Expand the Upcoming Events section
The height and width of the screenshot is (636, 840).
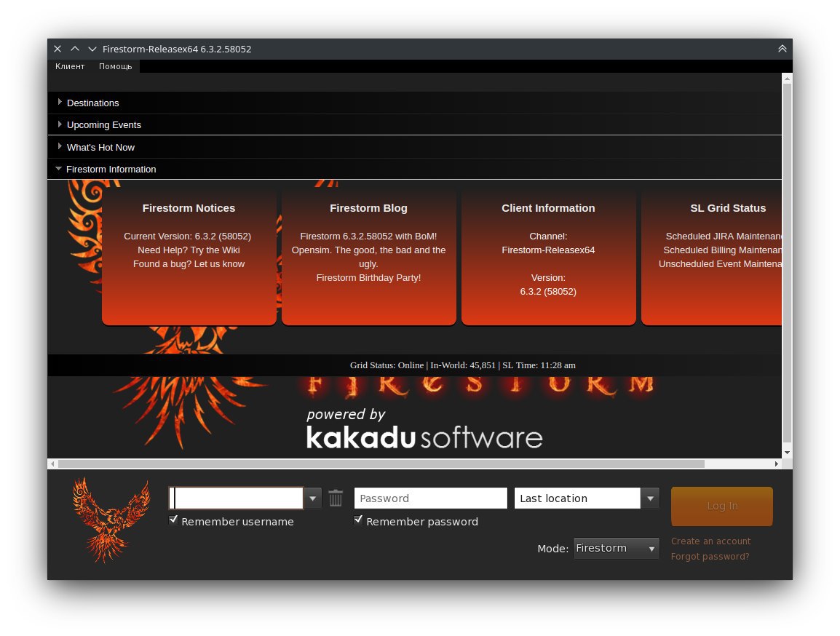click(x=414, y=124)
